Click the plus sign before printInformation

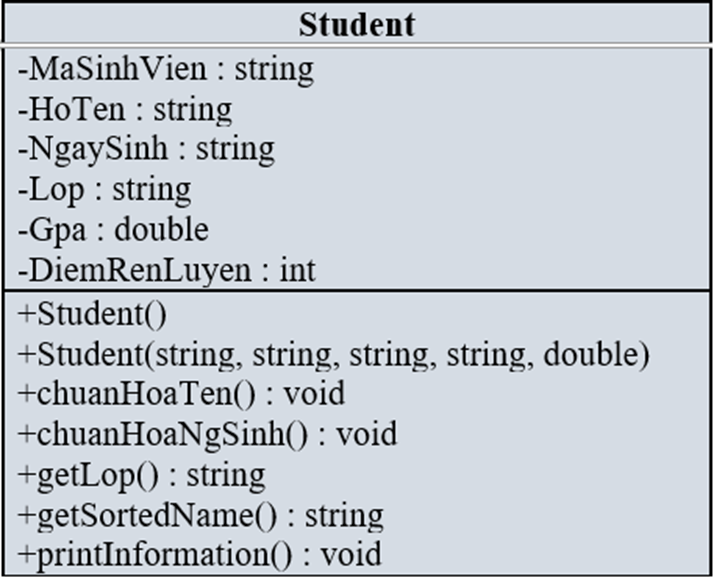(x=26, y=555)
